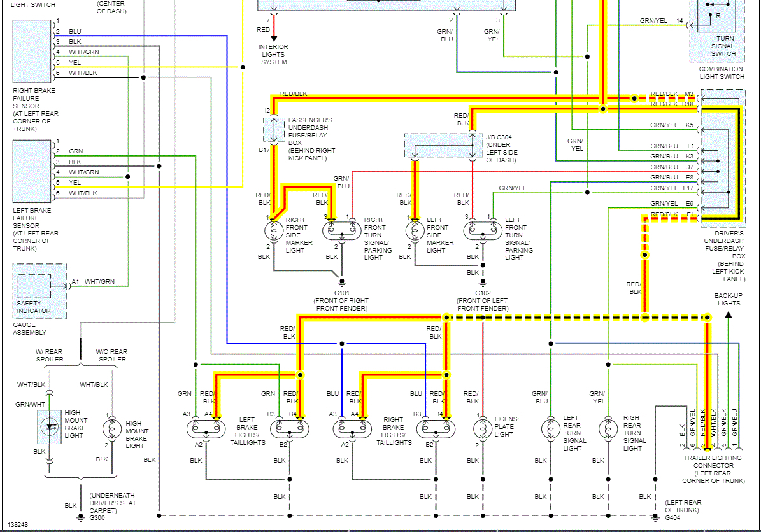Viewport: 761px width, 532px height.
Task: Click the left brake failure sensor box
Action: [32, 171]
